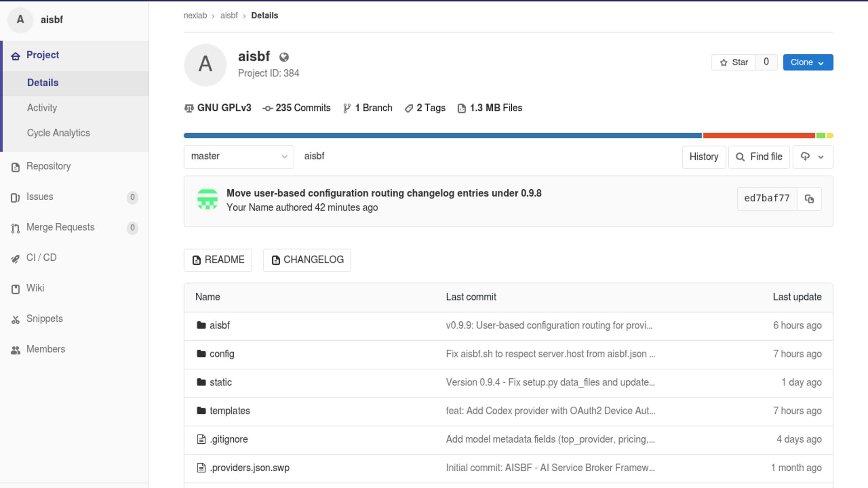Click the History button
868x488 pixels.
703,157
